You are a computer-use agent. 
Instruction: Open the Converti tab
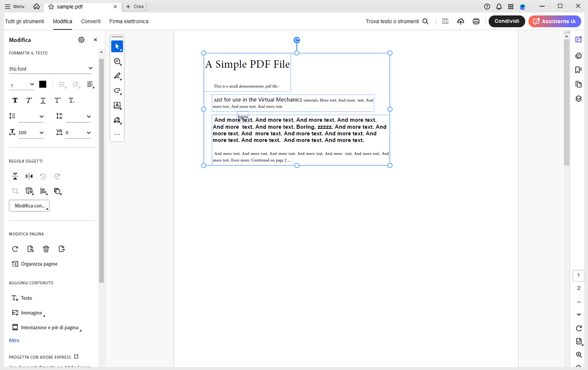[x=91, y=22]
